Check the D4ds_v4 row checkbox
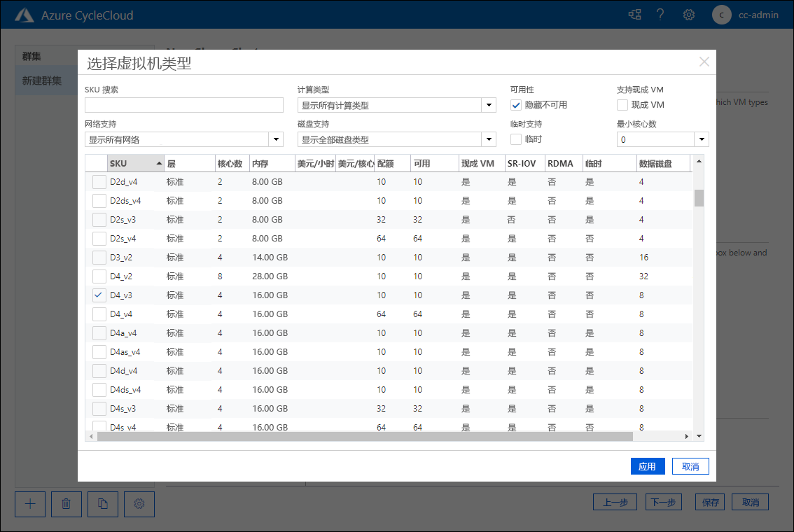The width and height of the screenshot is (794, 532). point(99,390)
